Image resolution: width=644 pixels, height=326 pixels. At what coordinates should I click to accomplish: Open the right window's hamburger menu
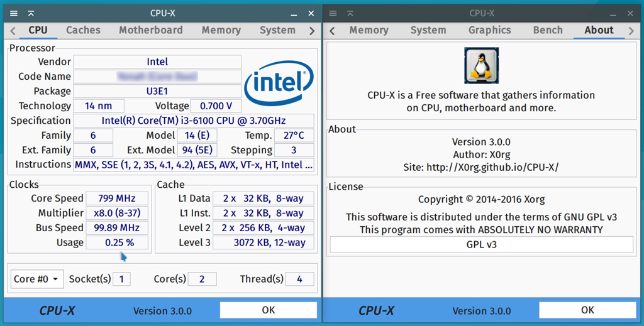333,13
